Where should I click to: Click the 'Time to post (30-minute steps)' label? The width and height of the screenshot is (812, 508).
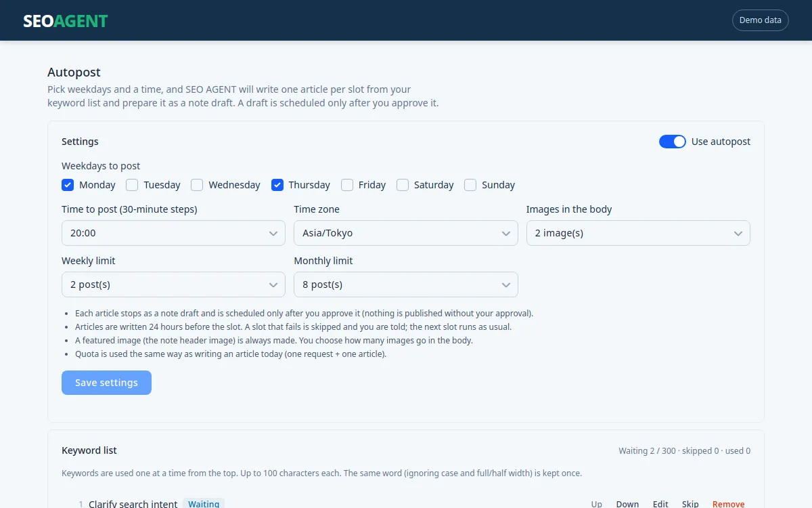click(129, 209)
